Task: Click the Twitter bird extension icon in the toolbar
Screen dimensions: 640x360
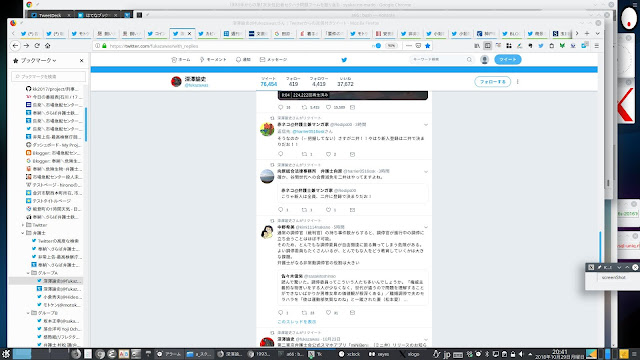Action: (x=541, y=46)
